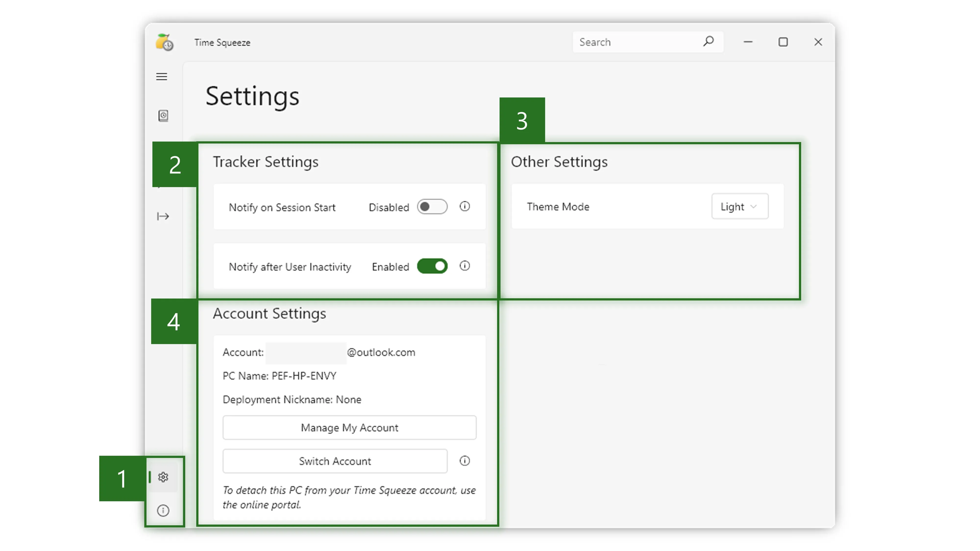Screen dimensions: 980x551
Task: Open Settings via the gear icon
Action: tap(163, 477)
